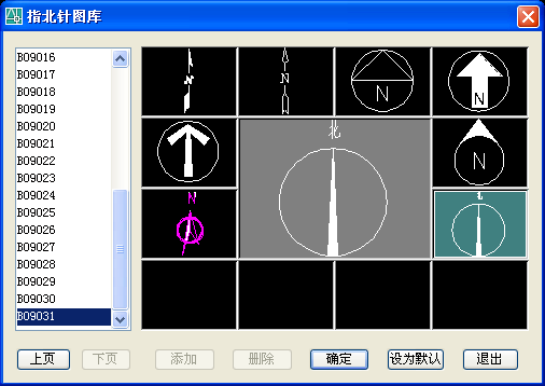This screenshot has height=386, width=545.
Task: Click the enlarged gray compass preview
Action: pyautogui.click(x=335, y=189)
